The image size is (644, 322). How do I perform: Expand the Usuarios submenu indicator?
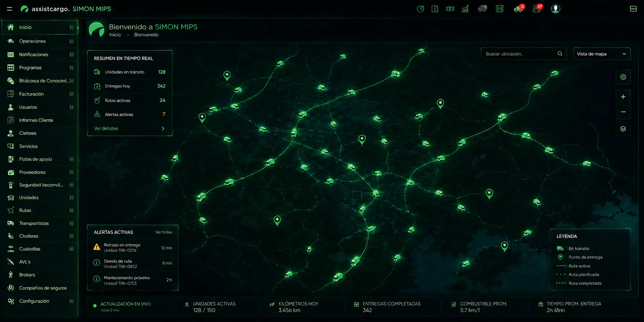(72, 107)
